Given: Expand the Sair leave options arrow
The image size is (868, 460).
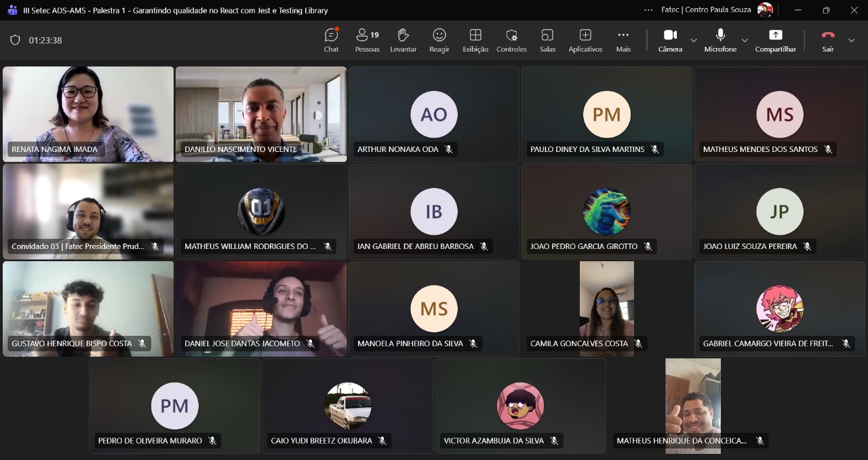Looking at the screenshot, I should [851, 41].
